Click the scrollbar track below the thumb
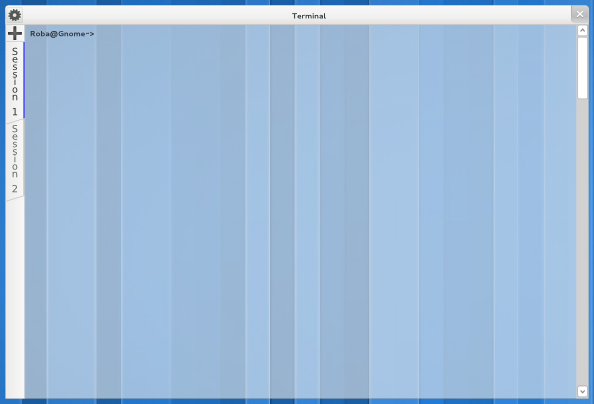This screenshot has width=594, height=404. [582, 243]
